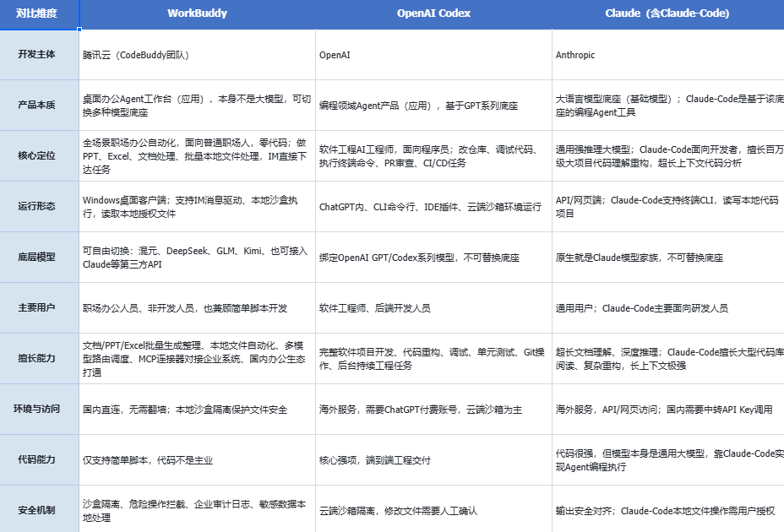This screenshot has height=532, width=784.
Task: Select the WorkBuddy column header cell
Action: pos(197,14)
